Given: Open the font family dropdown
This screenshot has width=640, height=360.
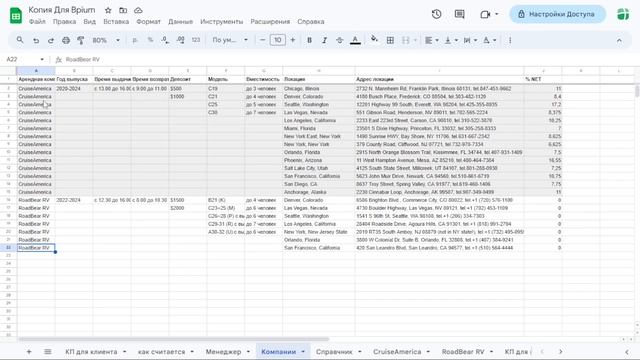Looking at the screenshot, I should tap(230, 40).
